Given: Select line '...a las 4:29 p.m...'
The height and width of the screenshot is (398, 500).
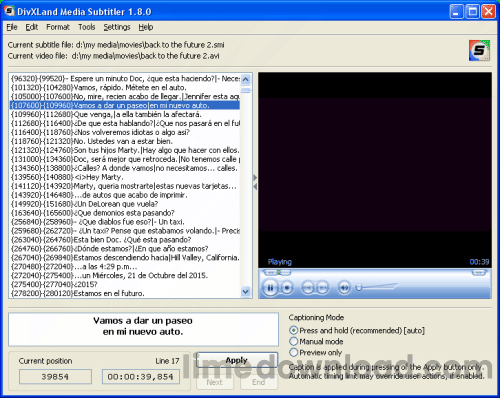Looking at the screenshot, I should (125, 267).
